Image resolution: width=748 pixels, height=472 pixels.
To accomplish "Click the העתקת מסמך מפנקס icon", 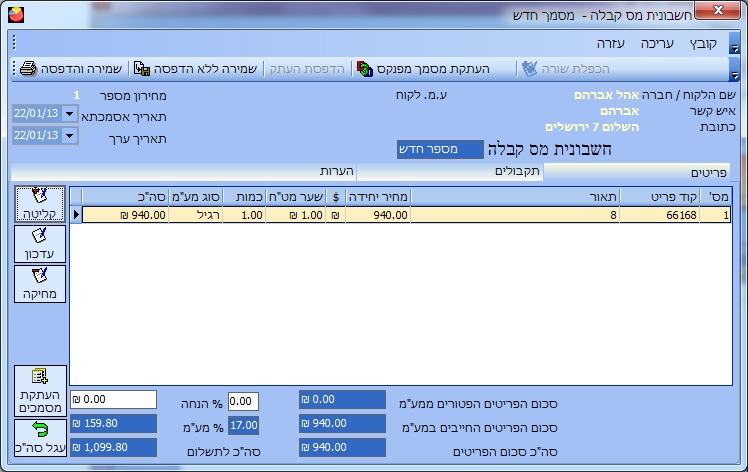I will (365, 69).
